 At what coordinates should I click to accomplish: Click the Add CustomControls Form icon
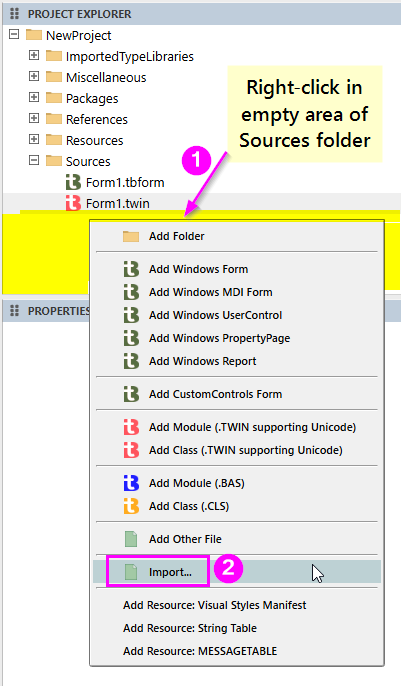click(131, 394)
